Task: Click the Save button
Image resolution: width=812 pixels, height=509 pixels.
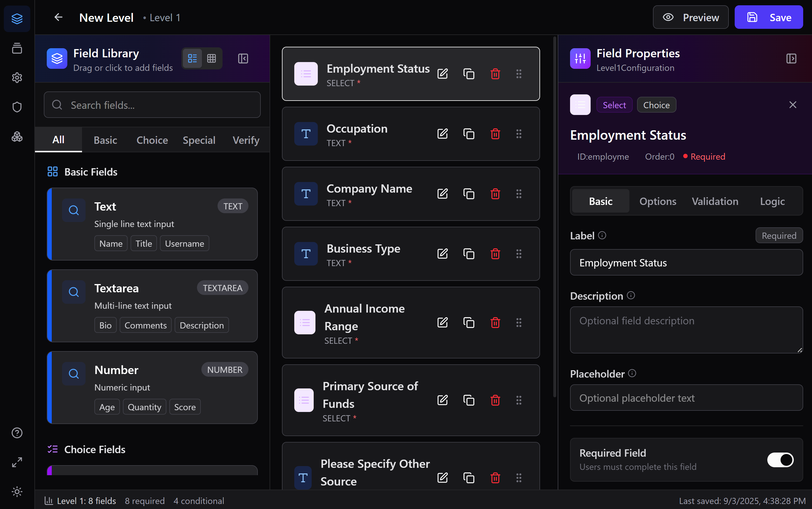Action: [769, 17]
